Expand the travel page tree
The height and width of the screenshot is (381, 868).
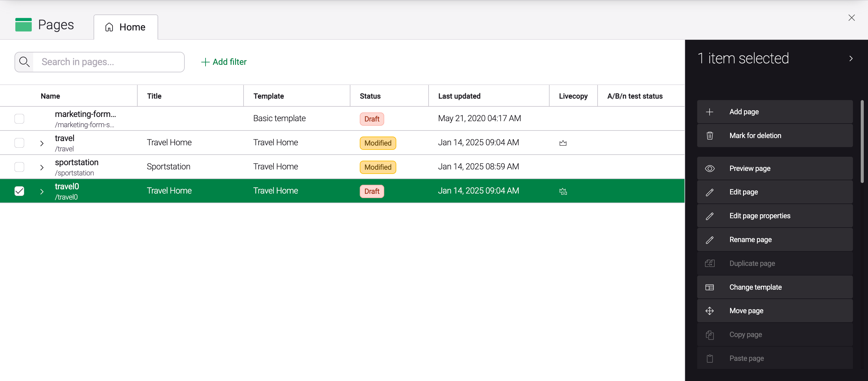click(42, 143)
